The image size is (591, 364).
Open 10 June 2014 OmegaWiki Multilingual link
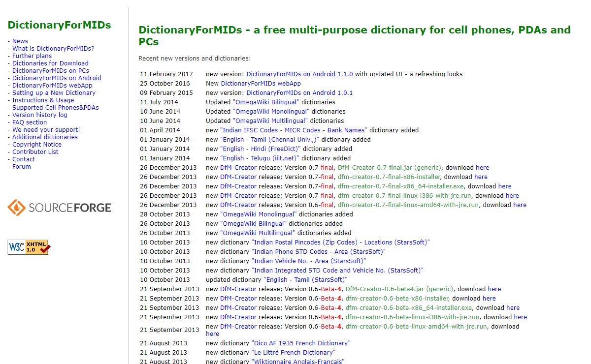(270, 121)
